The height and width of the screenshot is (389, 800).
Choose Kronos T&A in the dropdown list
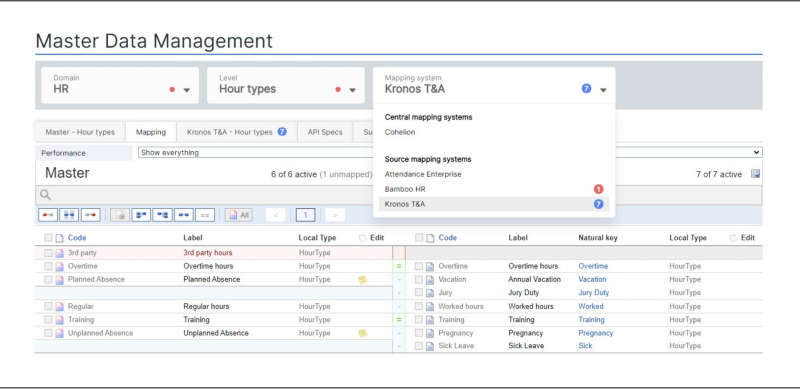(494, 204)
